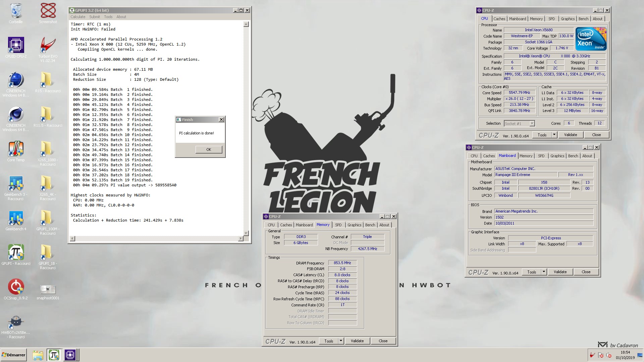Click the file explorer taskbar icon

(x=38, y=355)
